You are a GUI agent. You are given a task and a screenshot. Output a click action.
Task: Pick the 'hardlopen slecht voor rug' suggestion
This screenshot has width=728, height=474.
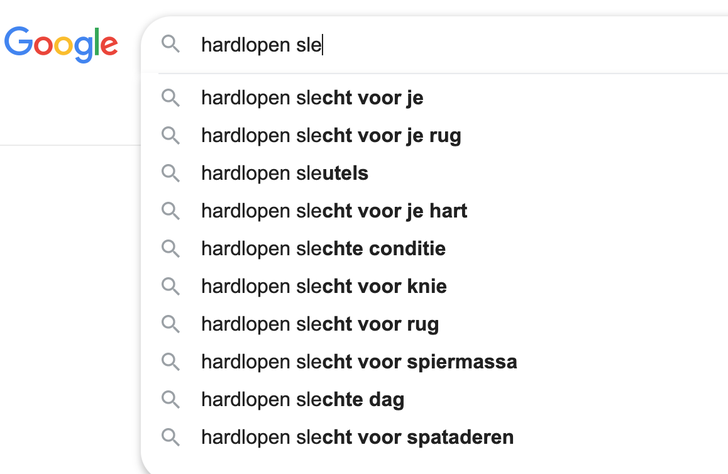(x=320, y=324)
